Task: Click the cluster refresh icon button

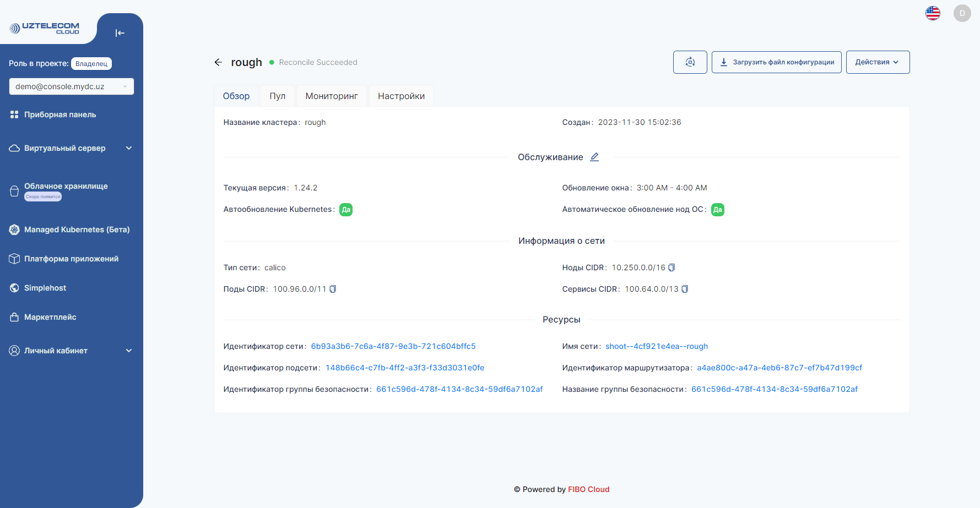Action: (x=690, y=62)
